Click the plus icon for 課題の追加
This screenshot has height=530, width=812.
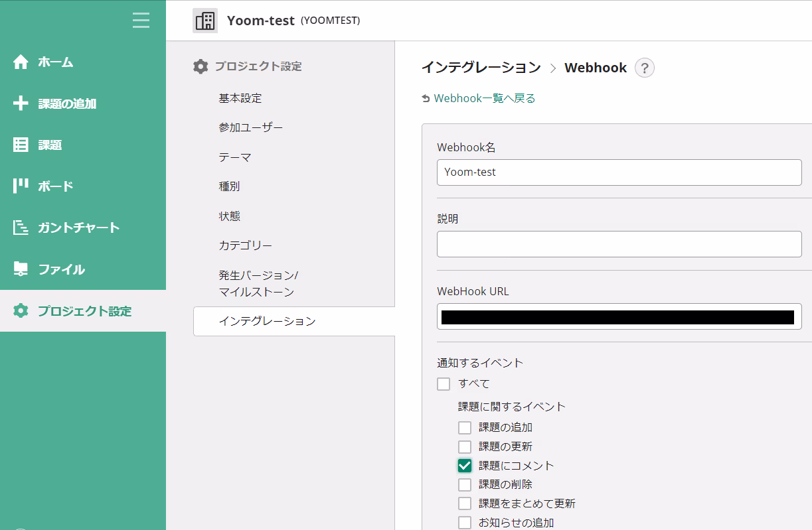(x=21, y=103)
